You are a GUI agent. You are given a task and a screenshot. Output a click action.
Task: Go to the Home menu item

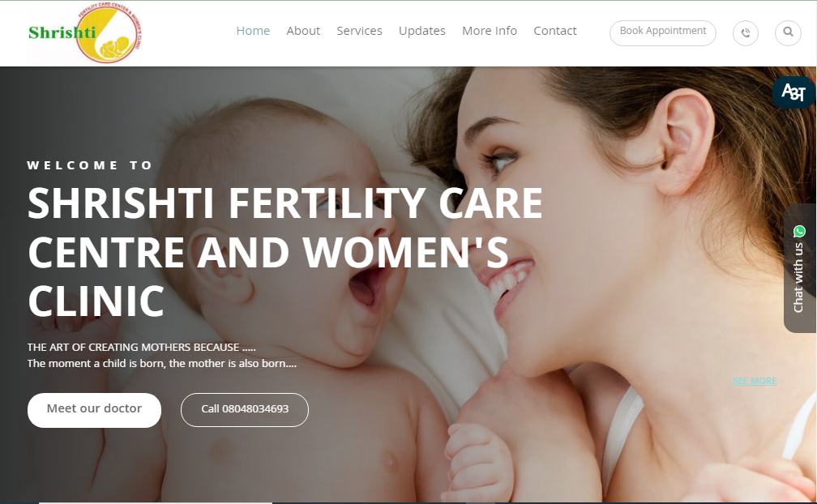253,31
